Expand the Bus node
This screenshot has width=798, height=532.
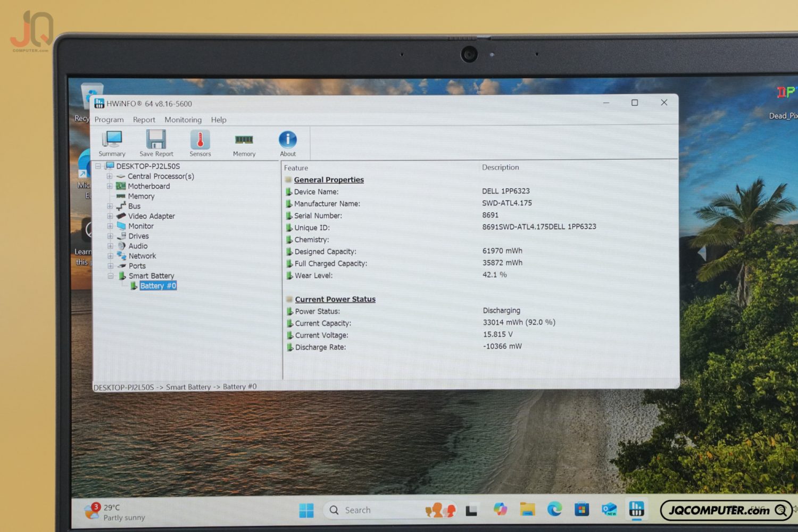tap(110, 206)
